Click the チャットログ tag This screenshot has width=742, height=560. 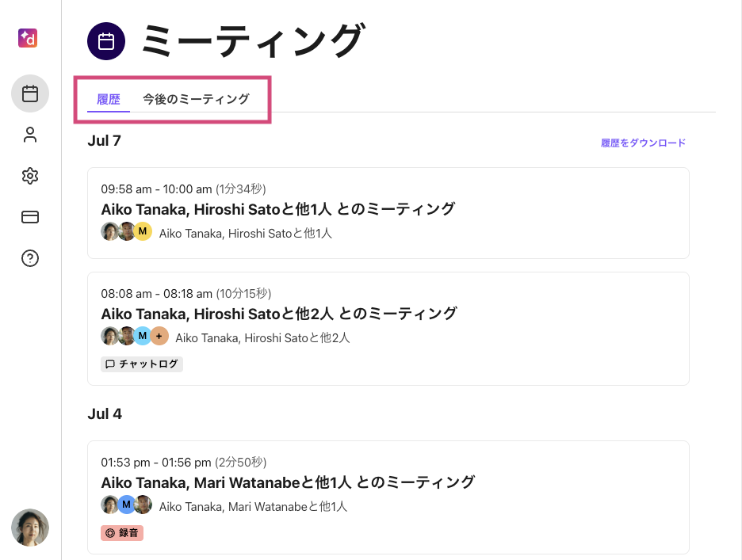coord(142,364)
